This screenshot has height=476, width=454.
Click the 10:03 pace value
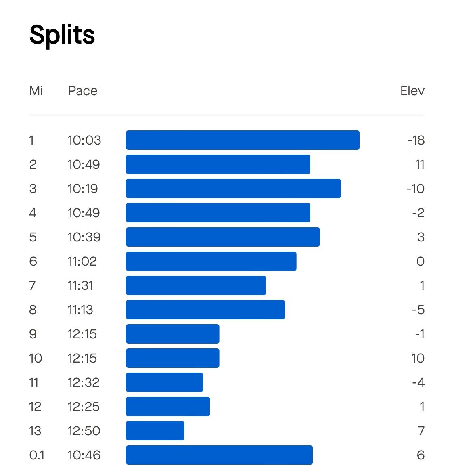click(x=84, y=140)
